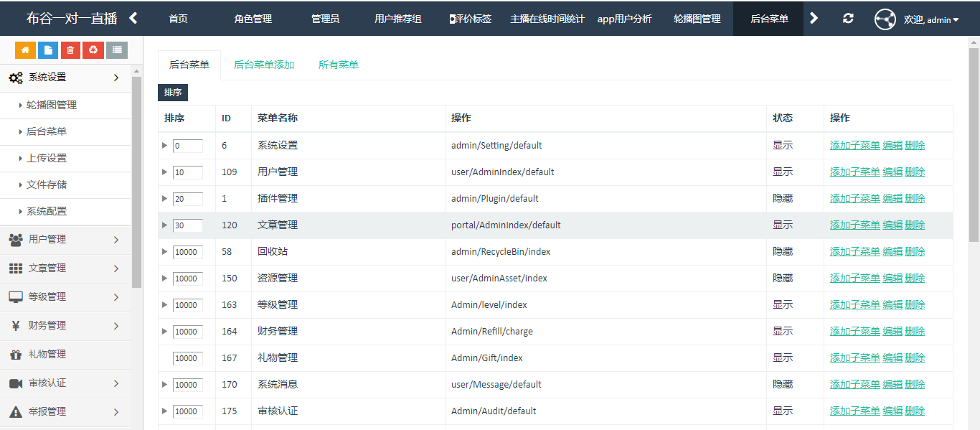Click the refresh icon in top bar
This screenshot has height=430, width=980.
(x=848, y=19)
